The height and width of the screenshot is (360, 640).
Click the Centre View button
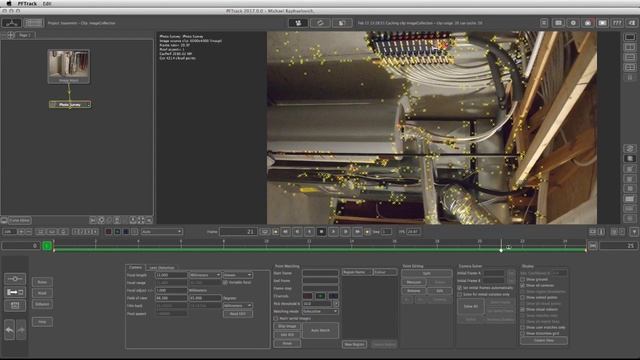[x=544, y=340]
